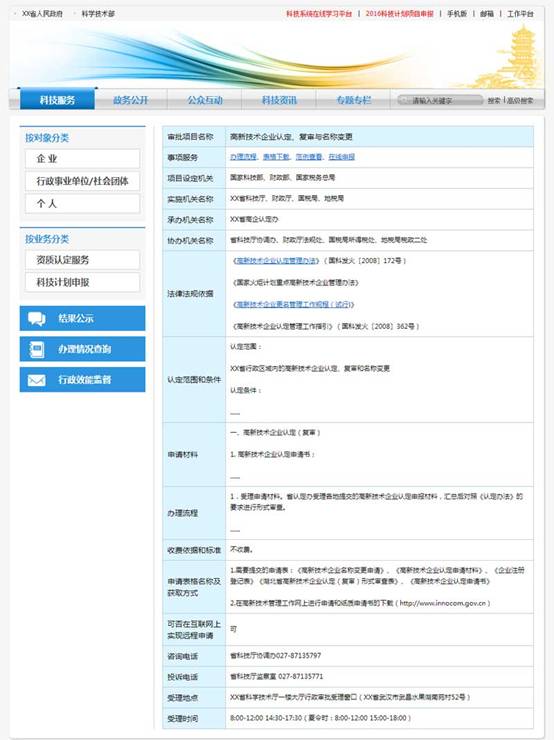This screenshot has width=554, height=740.
Task: Click the keyword search input field
Action: (x=440, y=100)
